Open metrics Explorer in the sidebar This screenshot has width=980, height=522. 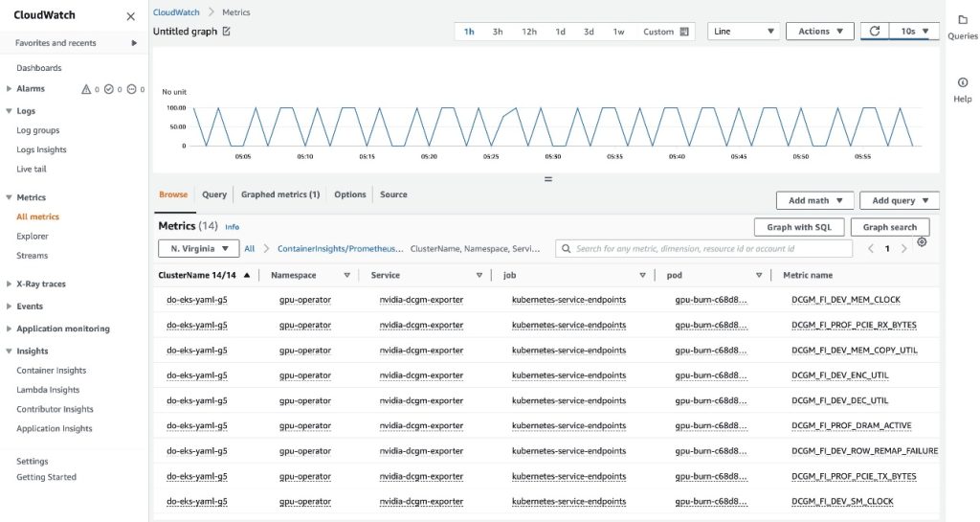pos(33,237)
